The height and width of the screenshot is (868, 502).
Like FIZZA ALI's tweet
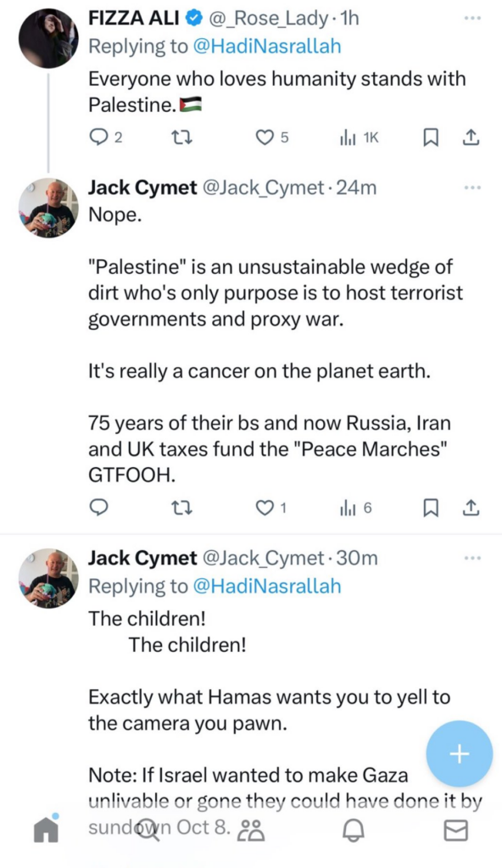(265, 136)
